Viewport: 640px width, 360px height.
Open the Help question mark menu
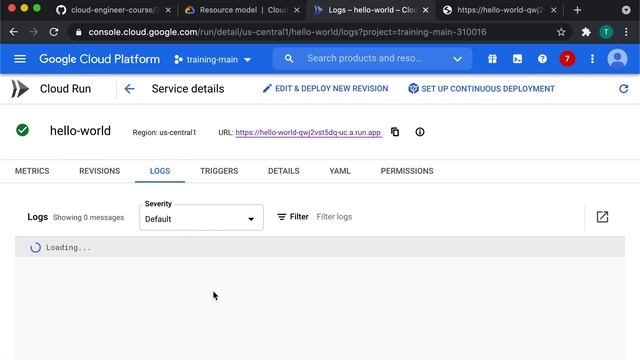tap(542, 59)
